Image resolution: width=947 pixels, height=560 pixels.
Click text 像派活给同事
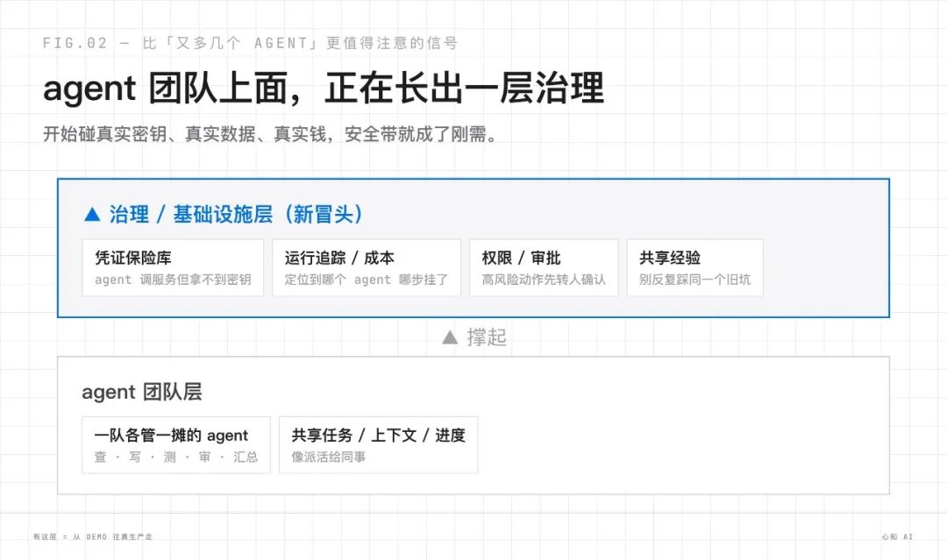coord(329,457)
